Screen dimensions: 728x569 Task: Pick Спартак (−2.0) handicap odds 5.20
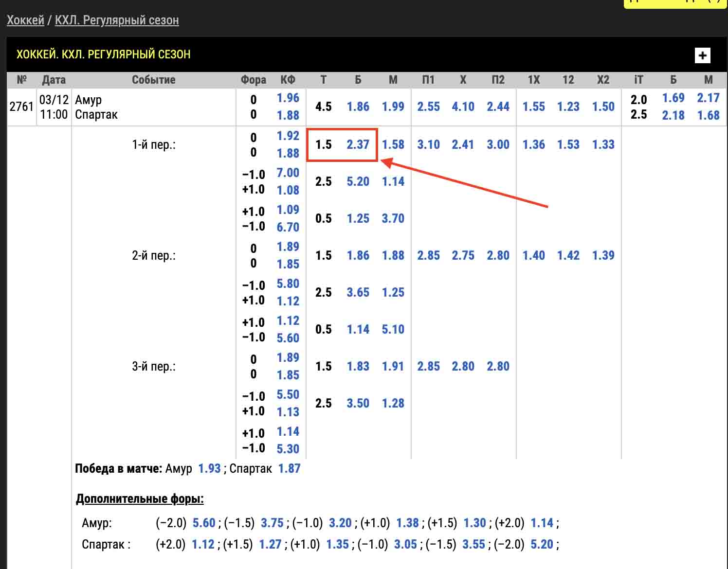click(542, 544)
